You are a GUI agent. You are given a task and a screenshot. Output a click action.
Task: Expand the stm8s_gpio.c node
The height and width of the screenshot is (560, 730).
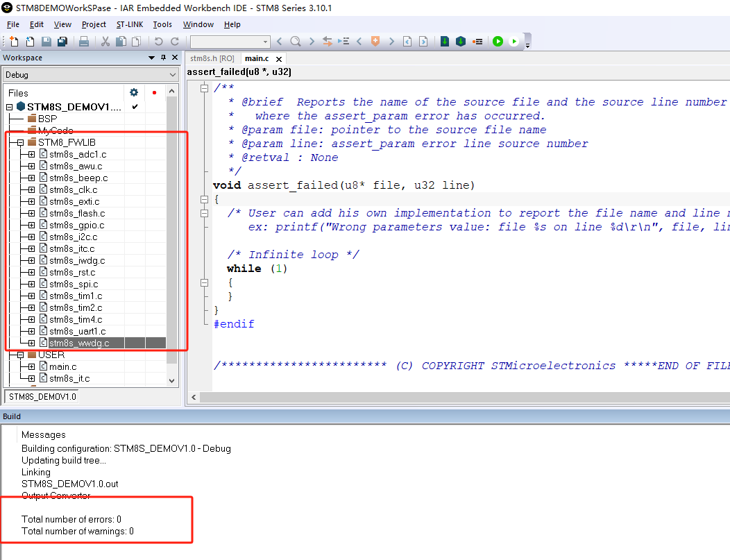[x=31, y=226]
